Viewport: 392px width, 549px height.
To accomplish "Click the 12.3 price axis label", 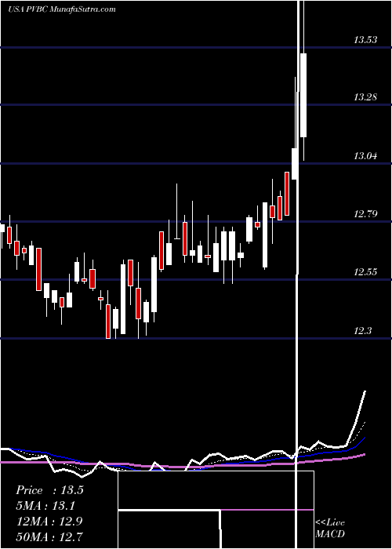I will point(363,330).
